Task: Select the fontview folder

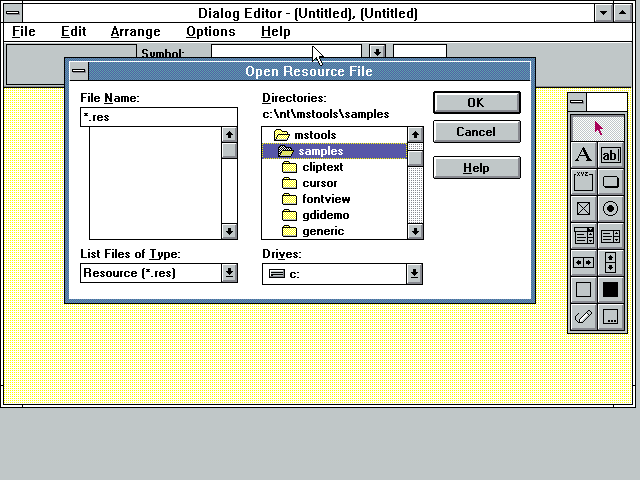Action: (335, 199)
